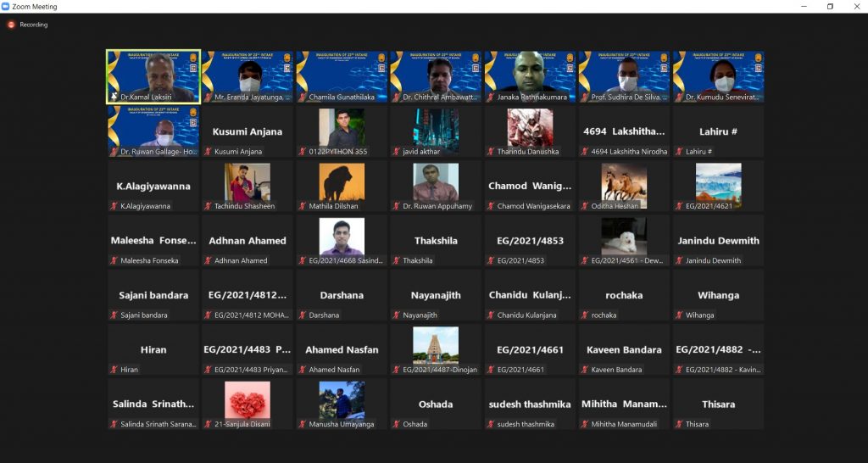Image resolution: width=868 pixels, height=463 pixels.
Task: Select the running horses tile of Oditha Heshan
Action: 624,185
